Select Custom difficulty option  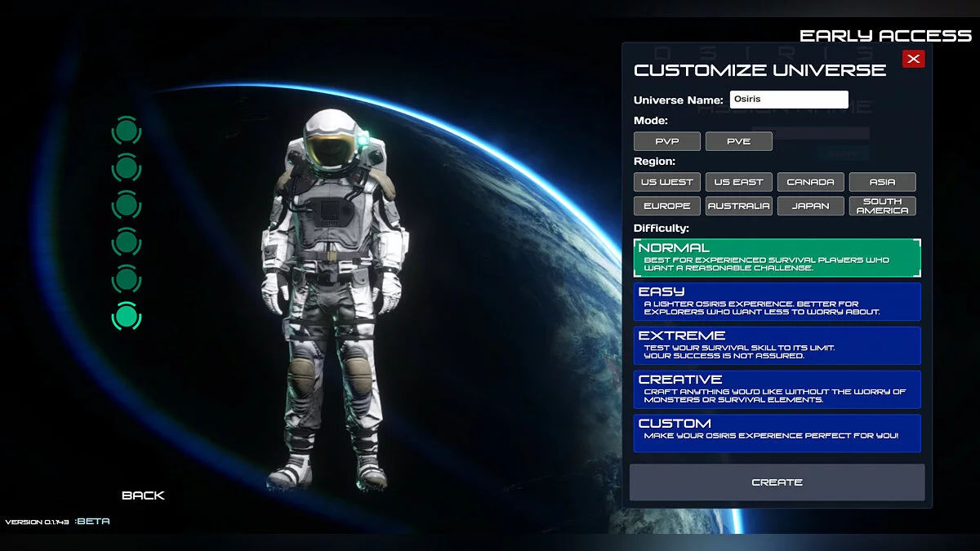[777, 433]
